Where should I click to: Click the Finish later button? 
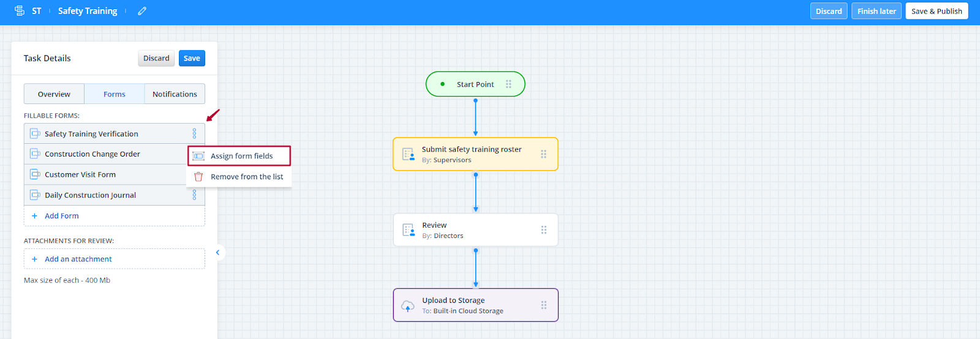coord(876,11)
